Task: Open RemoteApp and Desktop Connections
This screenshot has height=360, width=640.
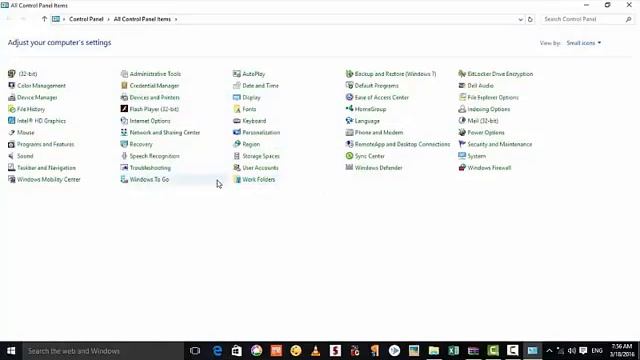Action: [402, 144]
